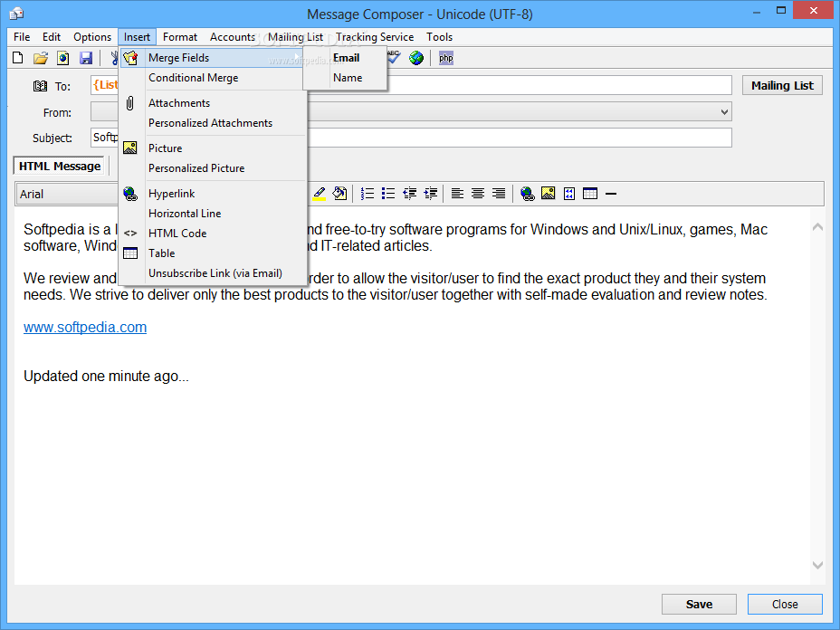
Task: Click into the To recipients field
Action: 412,85
